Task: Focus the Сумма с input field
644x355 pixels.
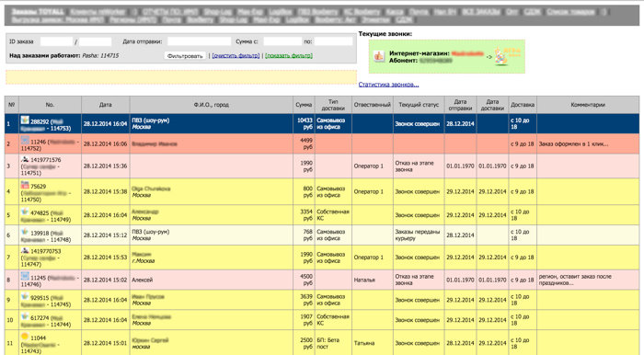Action: click(x=282, y=41)
